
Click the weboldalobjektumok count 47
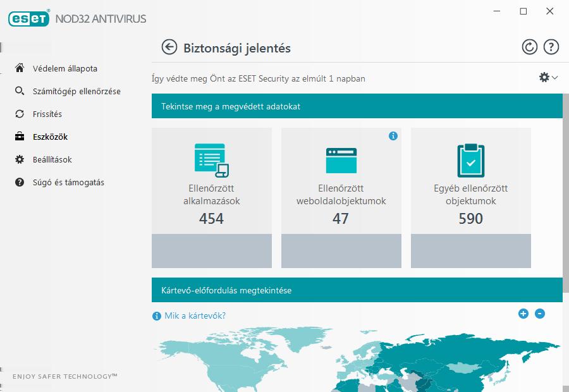(x=341, y=219)
